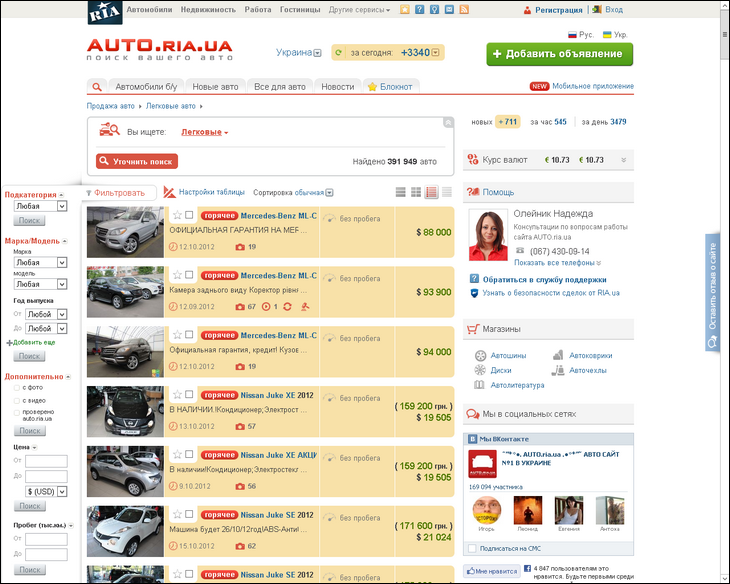Image resolution: width=730 pixels, height=584 pixels.
Task: Tick checkbox on Nissan Juke XE 2012 listing
Action: tap(189, 394)
